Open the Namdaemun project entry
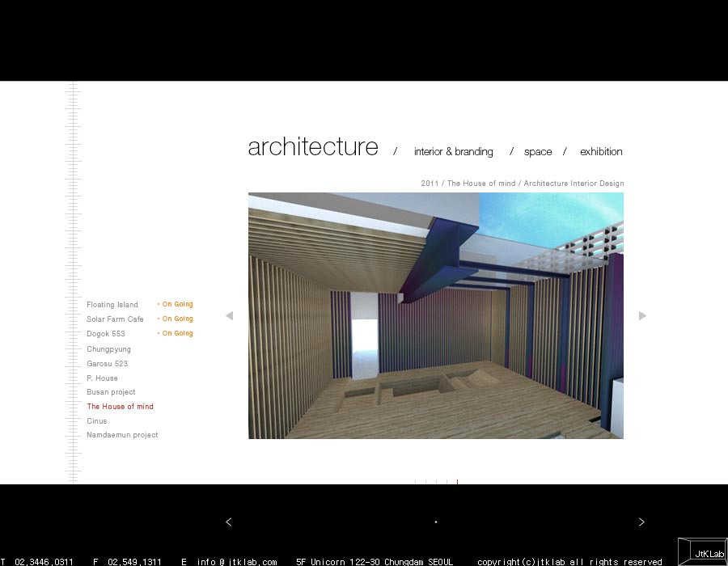728x566 pixels. pyautogui.click(x=122, y=435)
